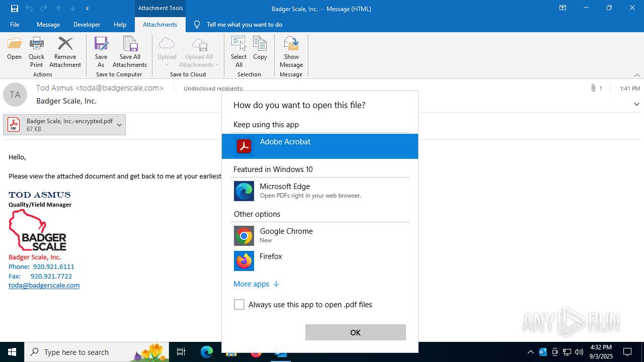644x362 pixels.
Task: Click the volume speaker tray icon
Action: [x=579, y=352]
